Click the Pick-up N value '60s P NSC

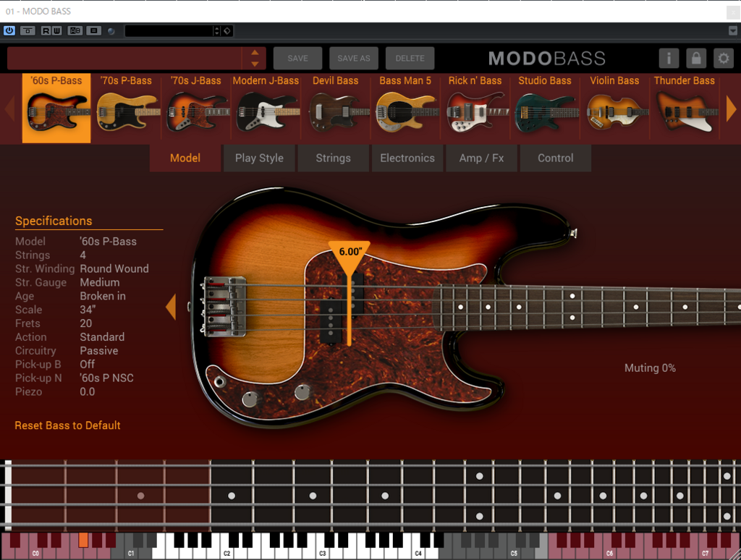click(x=106, y=378)
